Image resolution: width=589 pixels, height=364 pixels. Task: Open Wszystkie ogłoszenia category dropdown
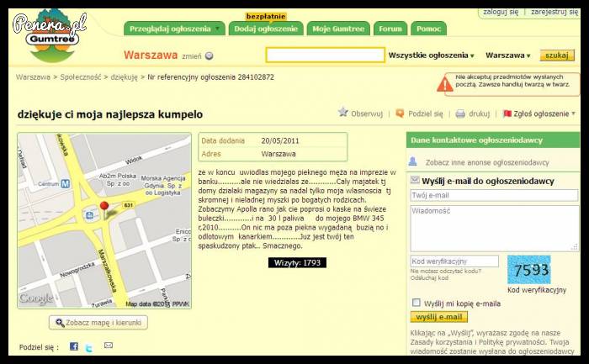[431, 55]
